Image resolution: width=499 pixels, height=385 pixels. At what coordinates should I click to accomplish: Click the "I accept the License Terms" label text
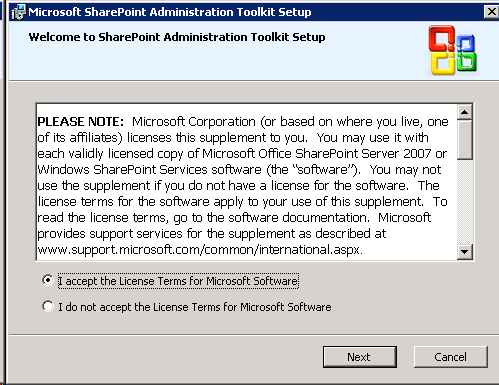tap(178, 281)
